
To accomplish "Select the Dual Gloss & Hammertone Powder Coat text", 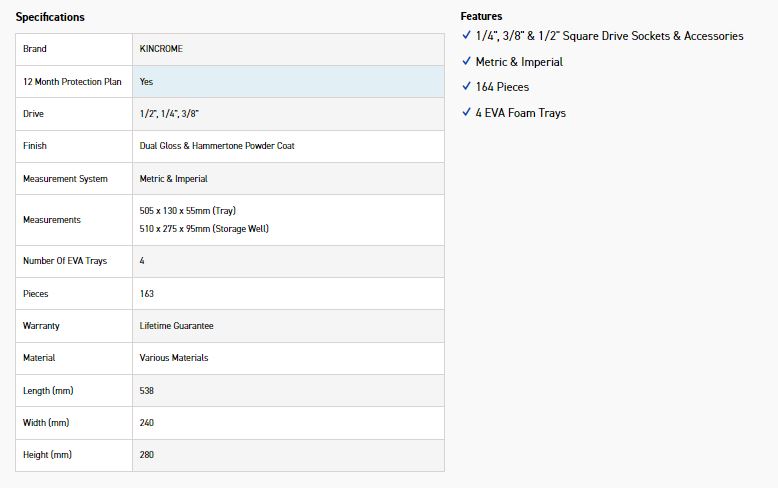I will (x=217, y=146).
